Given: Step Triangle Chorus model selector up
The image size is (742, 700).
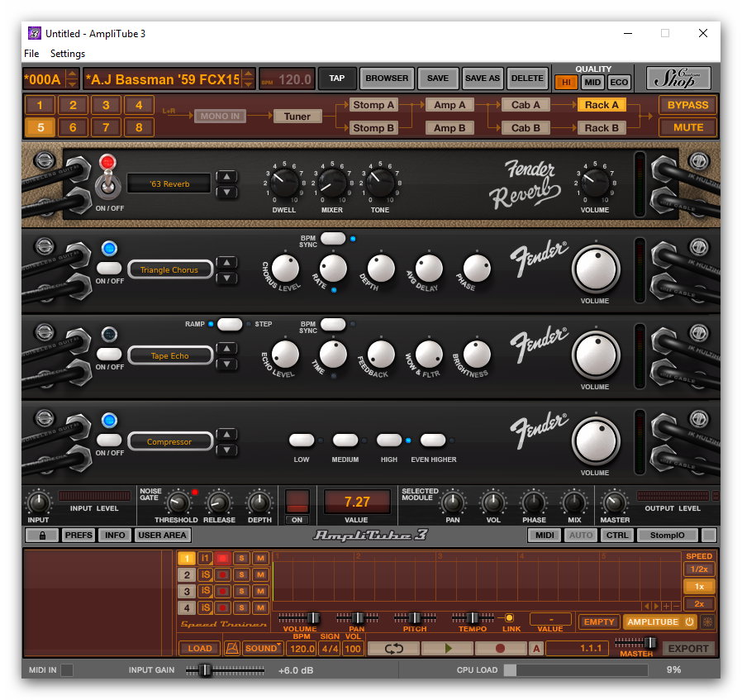Looking at the screenshot, I should (x=227, y=262).
